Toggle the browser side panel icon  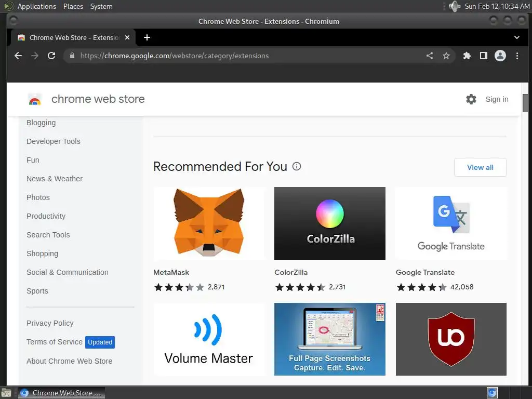(x=484, y=56)
